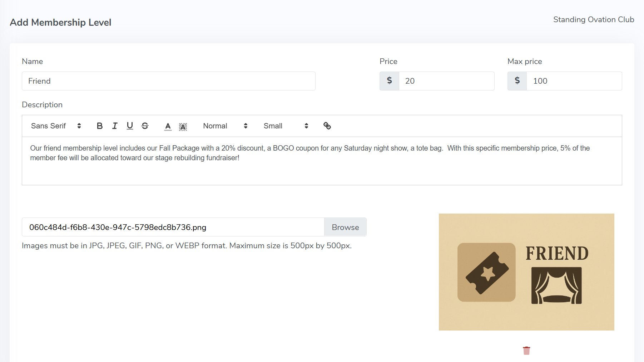Edit the Name field containing Friend
Viewport: 644px width, 362px height.
coord(169,81)
